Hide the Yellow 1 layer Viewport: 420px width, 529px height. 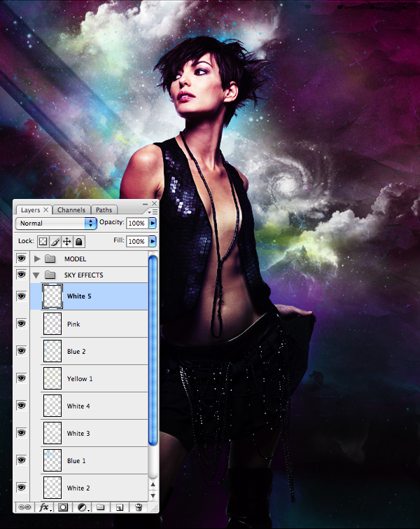tap(22, 378)
